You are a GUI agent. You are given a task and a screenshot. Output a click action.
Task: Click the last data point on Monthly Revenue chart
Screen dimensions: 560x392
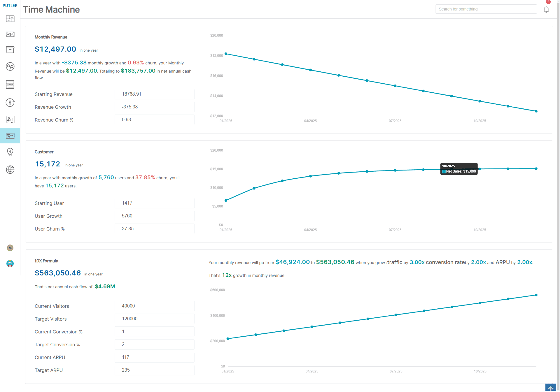[536, 111]
